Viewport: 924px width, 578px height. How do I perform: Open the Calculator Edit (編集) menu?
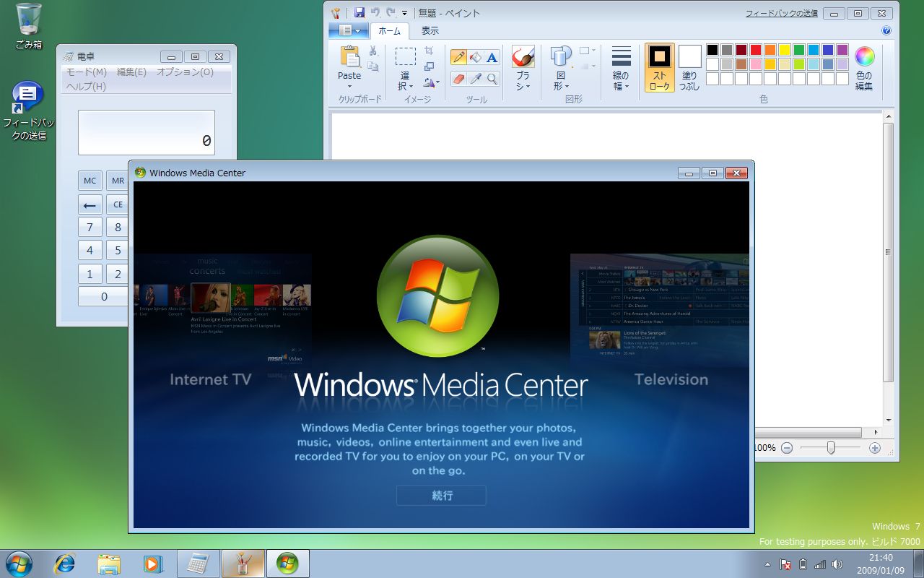[x=131, y=72]
